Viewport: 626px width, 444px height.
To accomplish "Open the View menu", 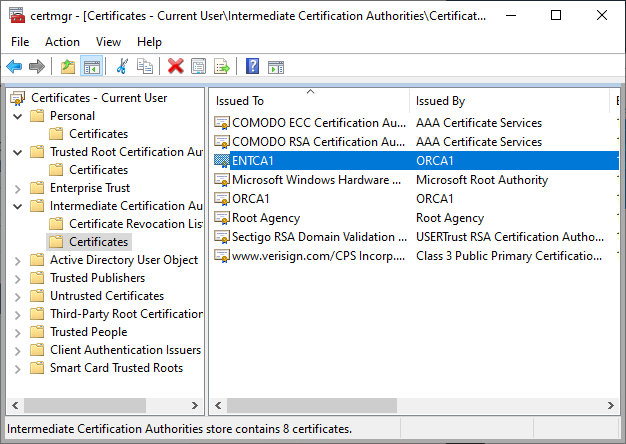I will pos(108,42).
